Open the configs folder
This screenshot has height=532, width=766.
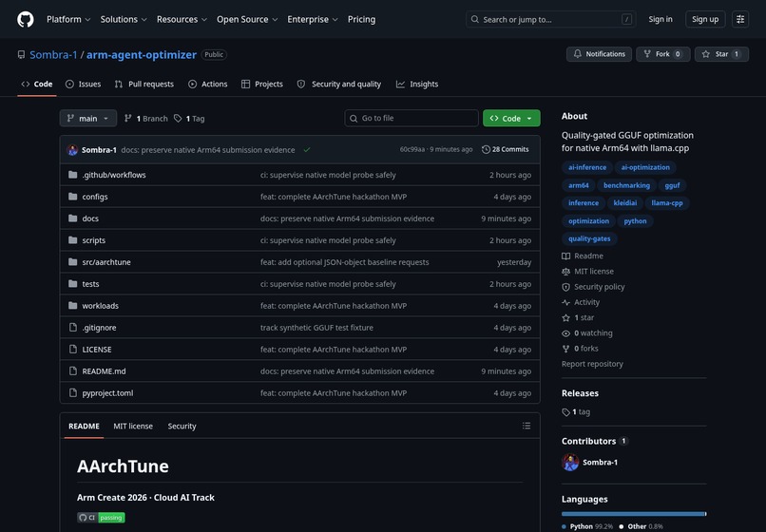95,197
